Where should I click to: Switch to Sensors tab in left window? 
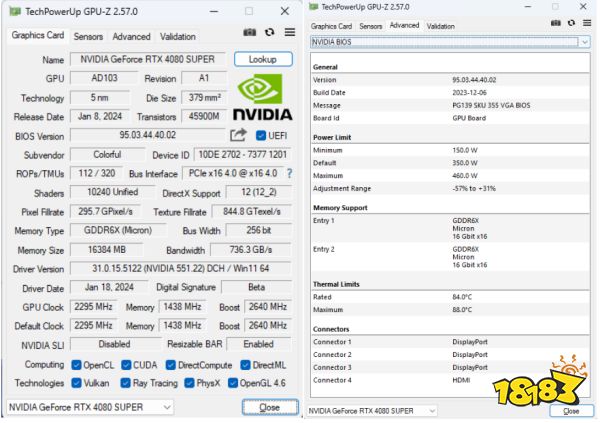88,37
